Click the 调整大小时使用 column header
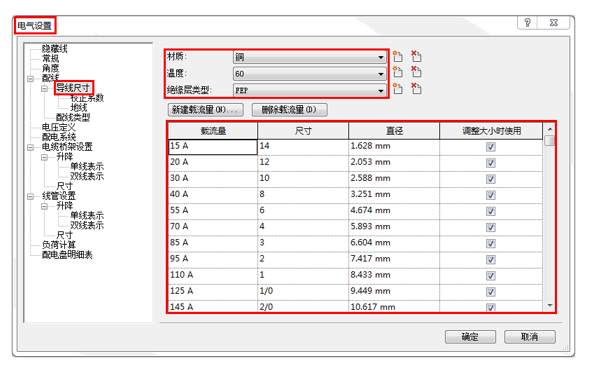 pos(491,131)
